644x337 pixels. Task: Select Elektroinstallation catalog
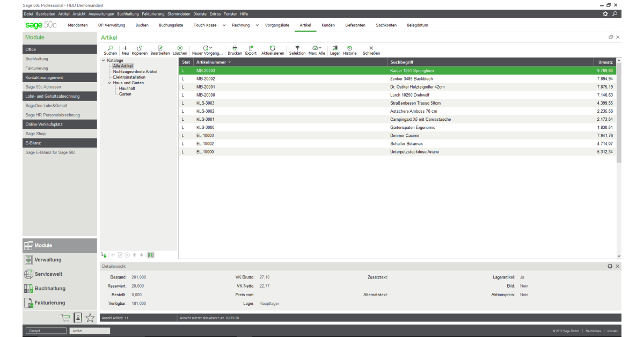tap(129, 77)
